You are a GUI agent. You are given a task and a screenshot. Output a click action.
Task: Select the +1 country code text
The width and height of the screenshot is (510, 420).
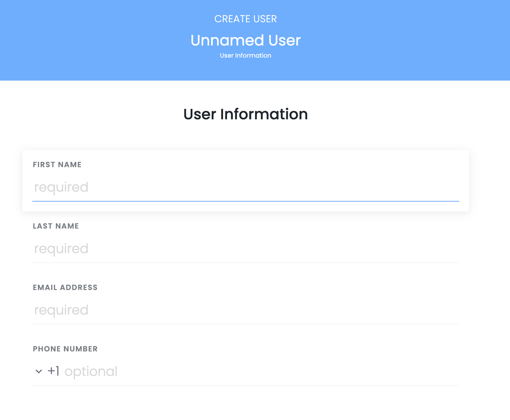[x=53, y=371]
